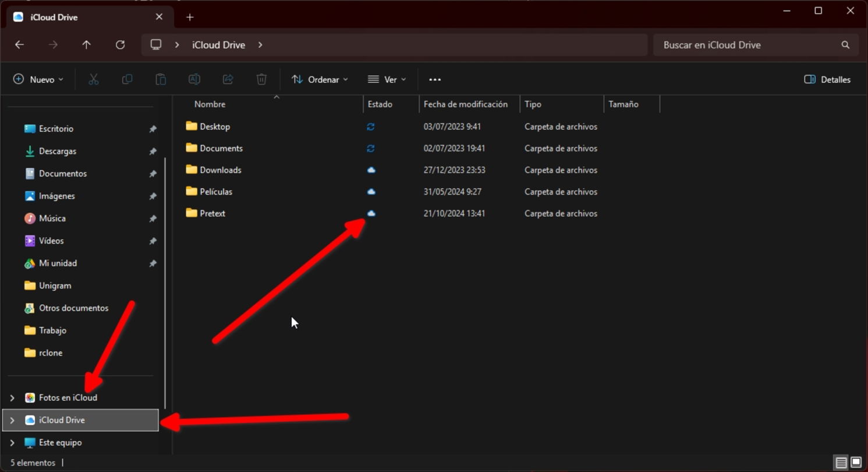Select Escritorio in the sidebar

click(56, 129)
